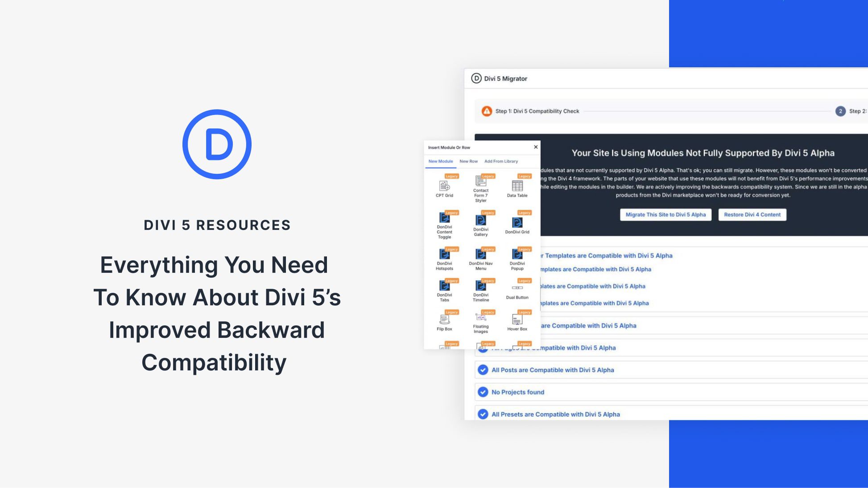Click Restore Divi 4 Content

tap(752, 214)
